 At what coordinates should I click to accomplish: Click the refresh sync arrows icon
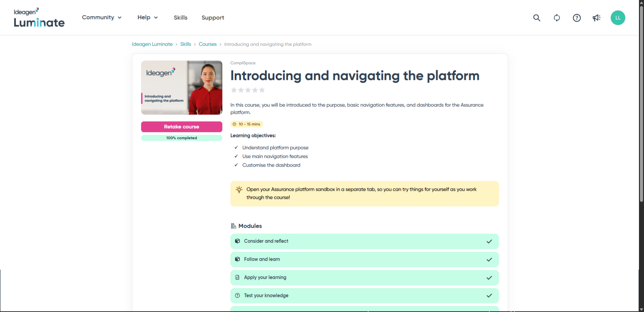[x=557, y=18]
